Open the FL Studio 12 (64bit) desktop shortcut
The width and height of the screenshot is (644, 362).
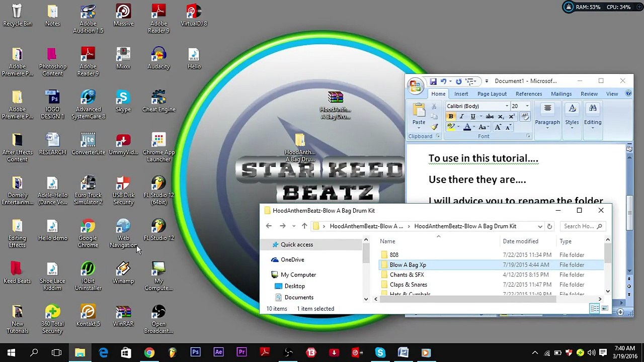158,191
